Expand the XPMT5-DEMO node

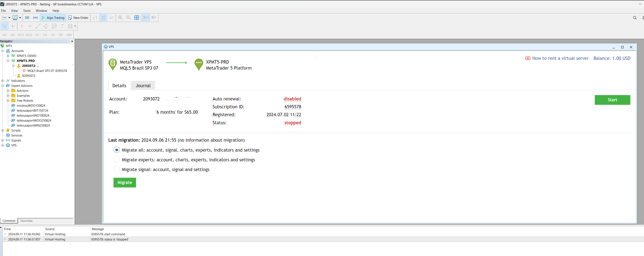pyautogui.click(x=8, y=56)
